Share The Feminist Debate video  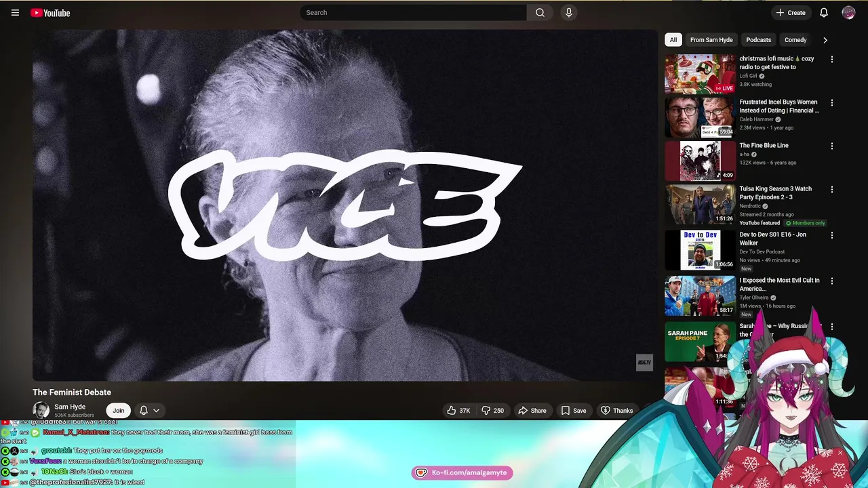pos(532,410)
